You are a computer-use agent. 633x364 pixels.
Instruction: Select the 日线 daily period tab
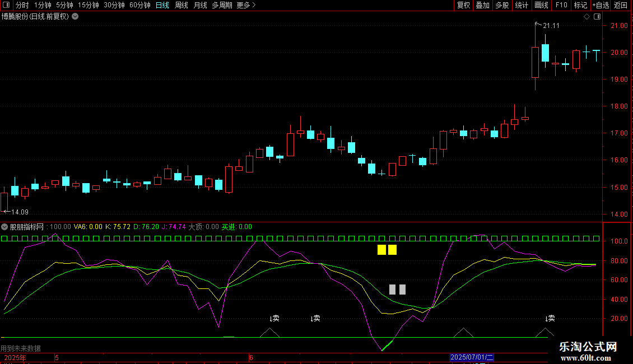pos(162,5)
